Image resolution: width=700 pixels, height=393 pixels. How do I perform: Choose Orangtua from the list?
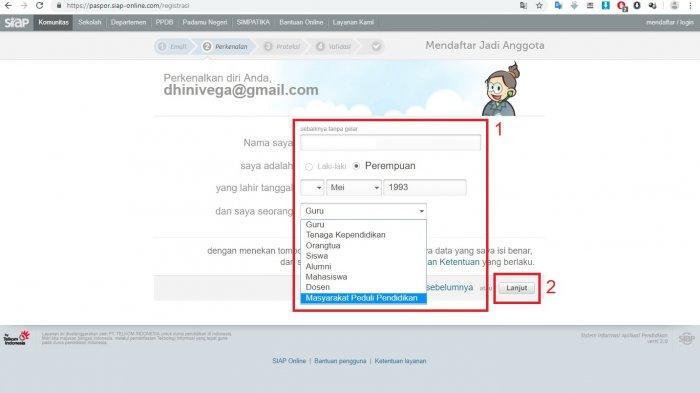click(x=363, y=246)
